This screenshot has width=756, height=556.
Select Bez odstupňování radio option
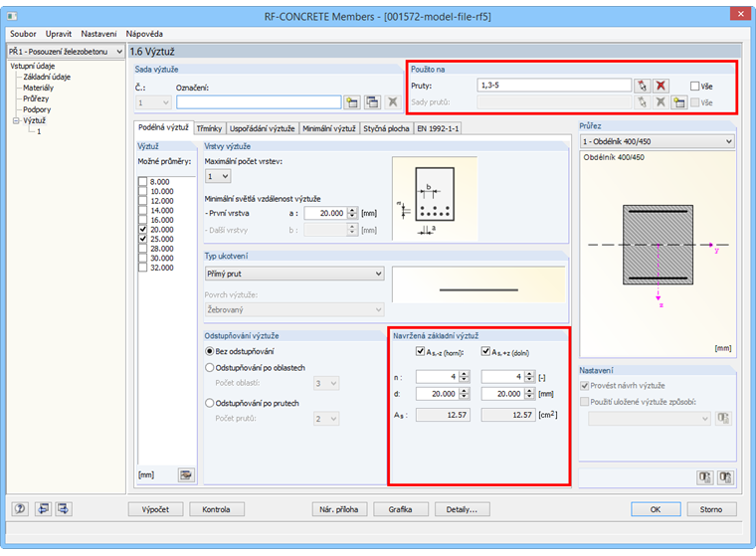210,351
